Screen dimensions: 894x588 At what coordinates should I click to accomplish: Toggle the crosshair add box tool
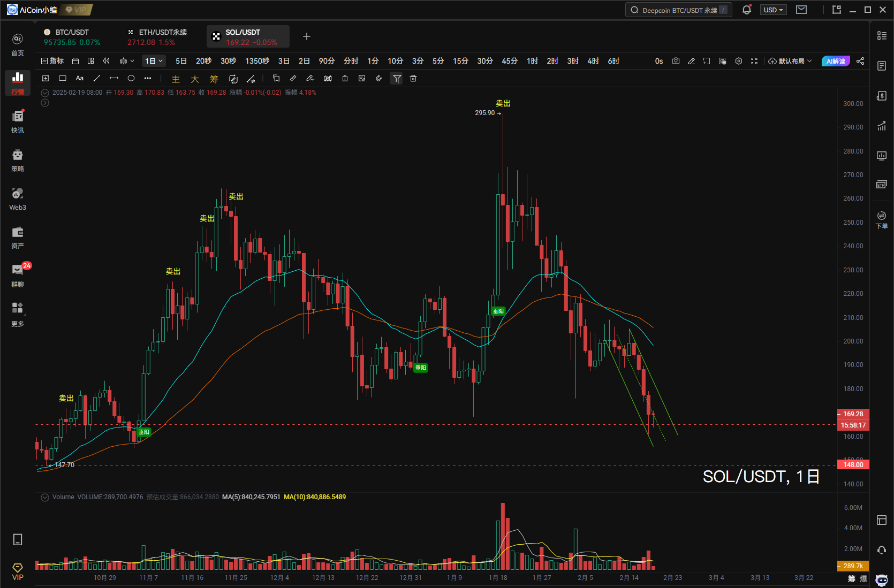[46, 78]
